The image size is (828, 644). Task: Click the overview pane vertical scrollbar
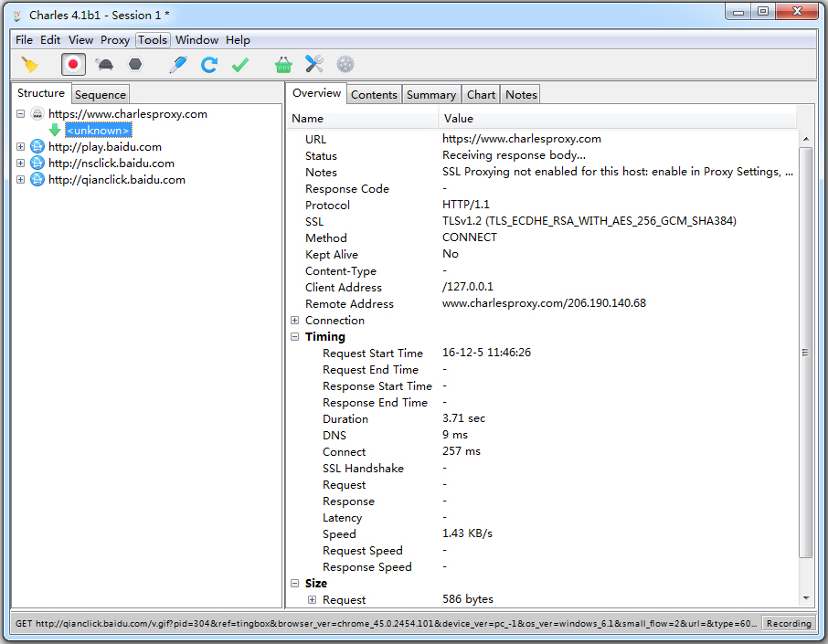pos(805,353)
